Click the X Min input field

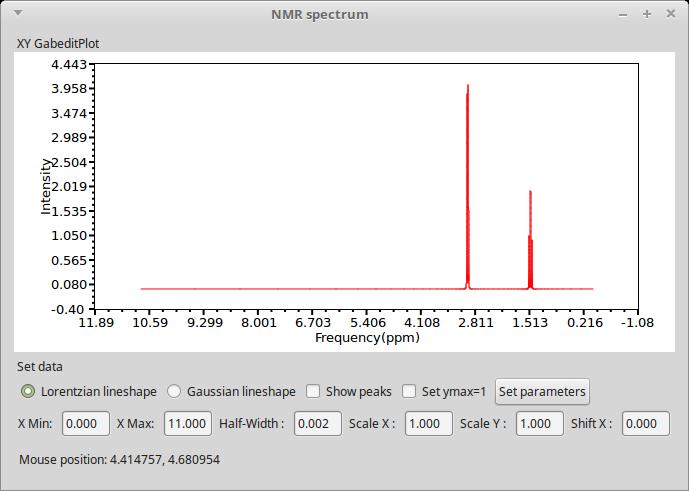coord(86,423)
